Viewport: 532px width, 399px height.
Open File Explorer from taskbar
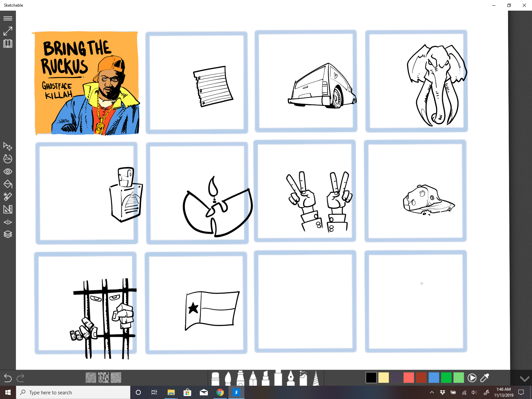pos(171,392)
